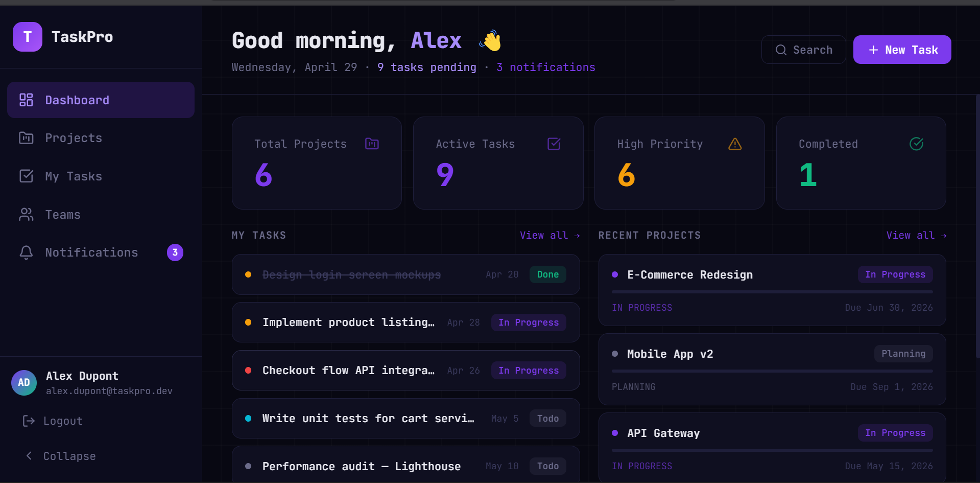Screen dimensions: 980x483
Task: Click the Planning badge on Mobile App v2
Action: [903, 354]
